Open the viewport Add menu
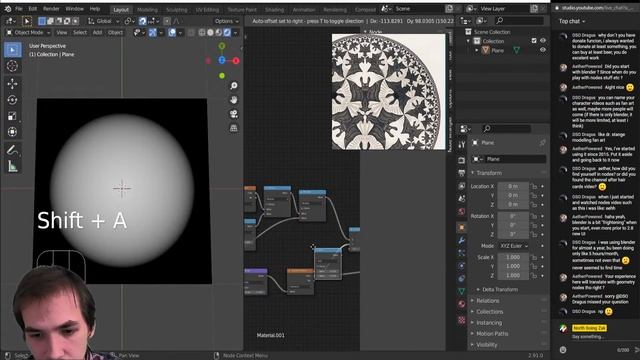 [97, 32]
